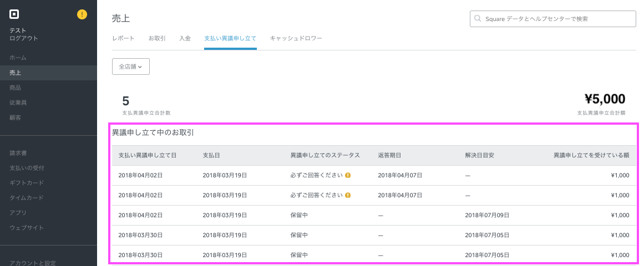
Task: Click warning icon in first dispute row
Action: pos(348,175)
